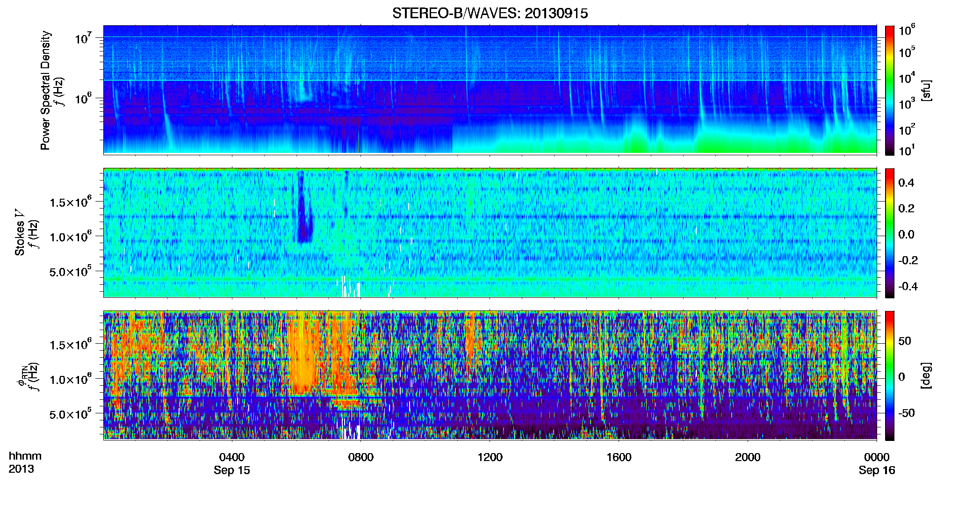This screenshot has width=980, height=505.
Task: Click the hhmm axis label
Action: (x=25, y=456)
